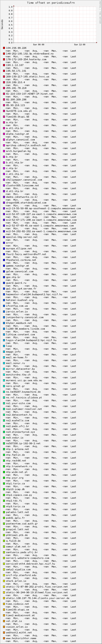
Task: Select the ns.rnl.tecnico.ulisboa.pt legend label
Action: point(24,397)
